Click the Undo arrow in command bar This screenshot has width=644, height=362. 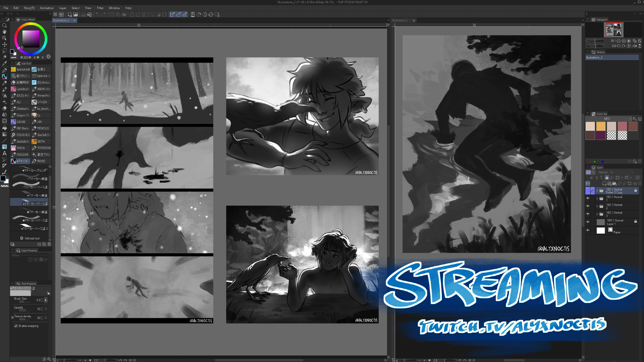point(98,14)
